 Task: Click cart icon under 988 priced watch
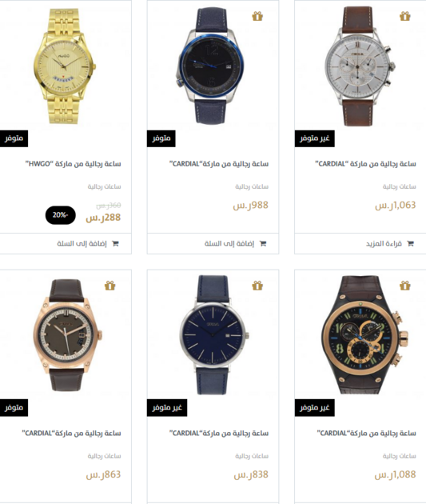click(263, 244)
